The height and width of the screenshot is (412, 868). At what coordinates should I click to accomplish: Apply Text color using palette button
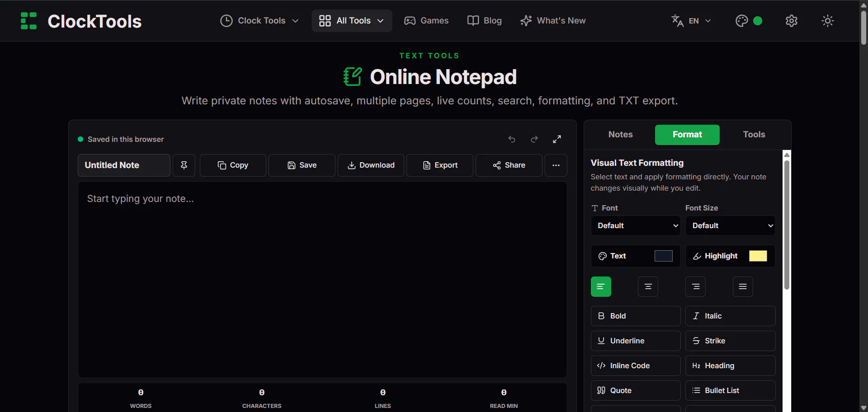pyautogui.click(x=612, y=256)
